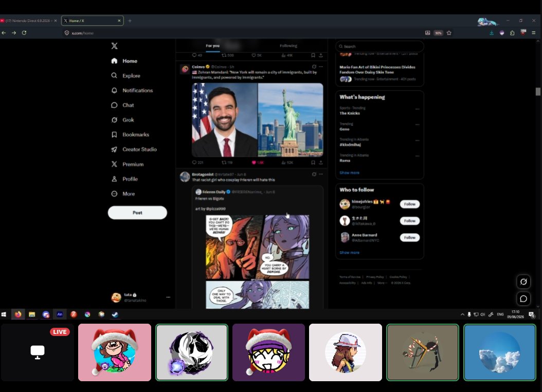
Task: Open browser hamburger menu
Action: (x=533, y=33)
